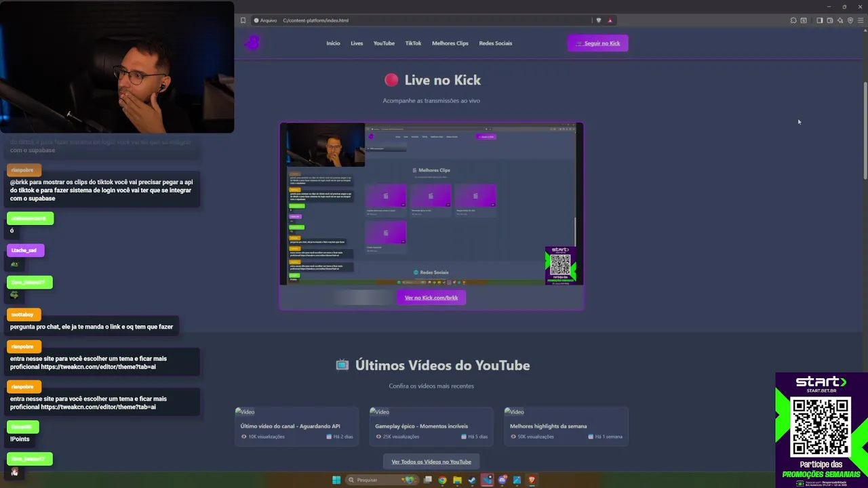Click '10K visualizações' text
The height and width of the screenshot is (488, 868).
point(267,436)
